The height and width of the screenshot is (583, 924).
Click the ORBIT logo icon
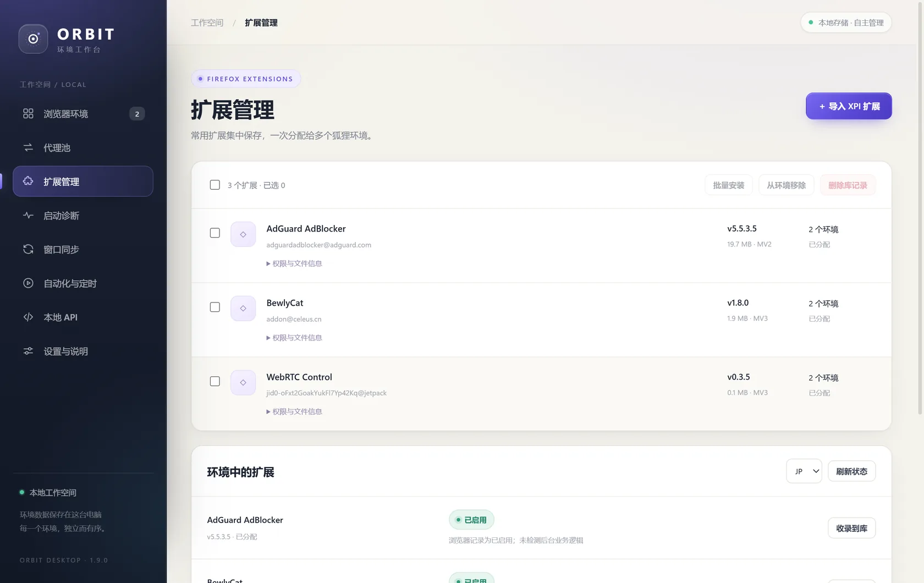[x=33, y=39]
